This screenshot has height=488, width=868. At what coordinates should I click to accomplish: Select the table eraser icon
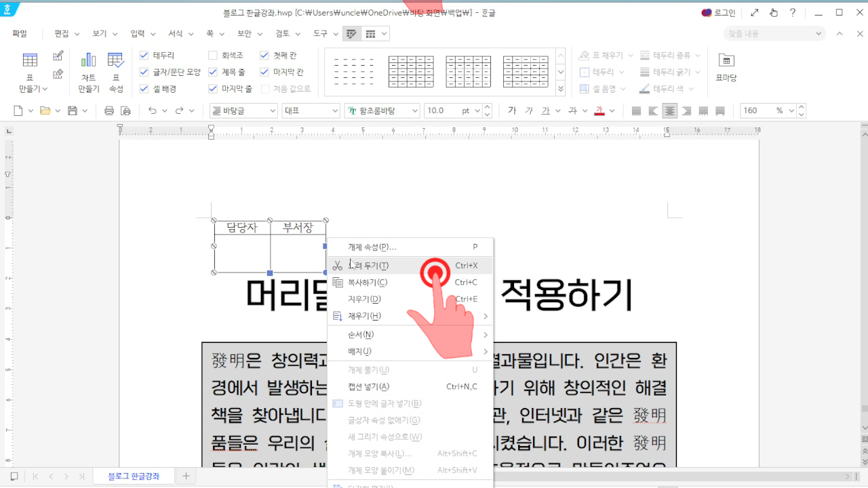pos(58,74)
